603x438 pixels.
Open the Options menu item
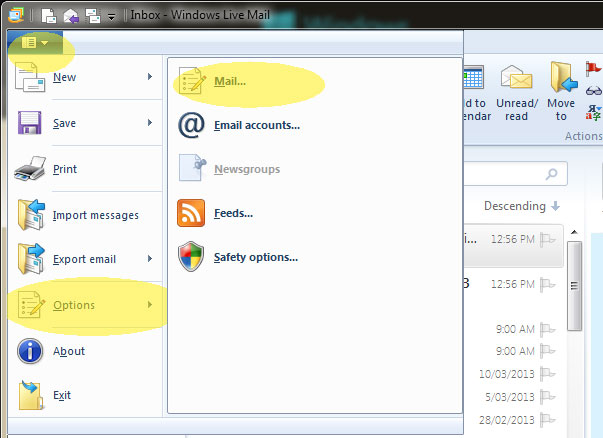point(85,305)
